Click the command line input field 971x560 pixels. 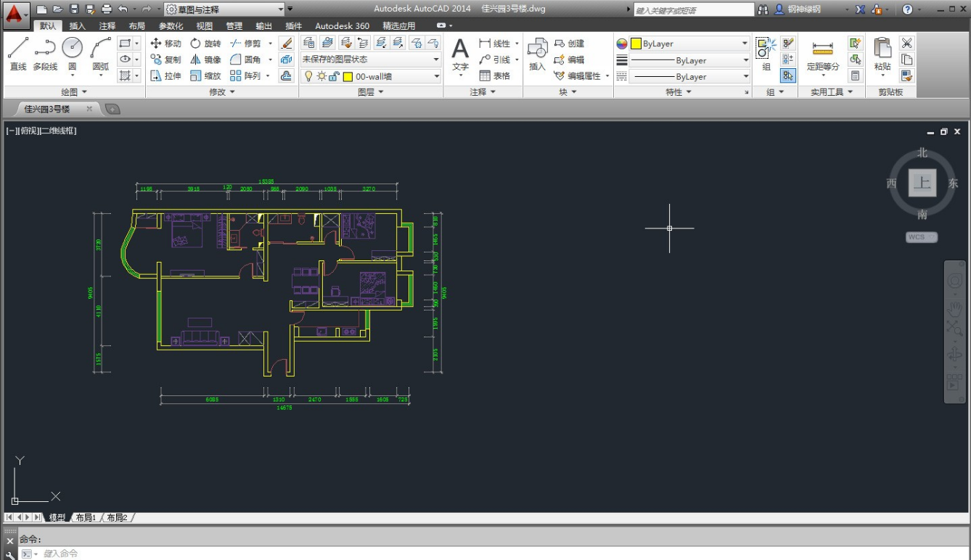coord(493,553)
